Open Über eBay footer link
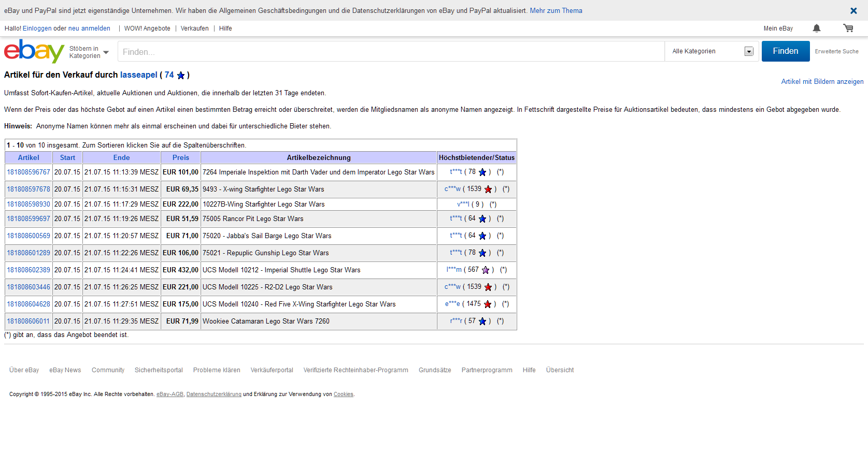Viewport: 868px width, 468px height. point(24,370)
